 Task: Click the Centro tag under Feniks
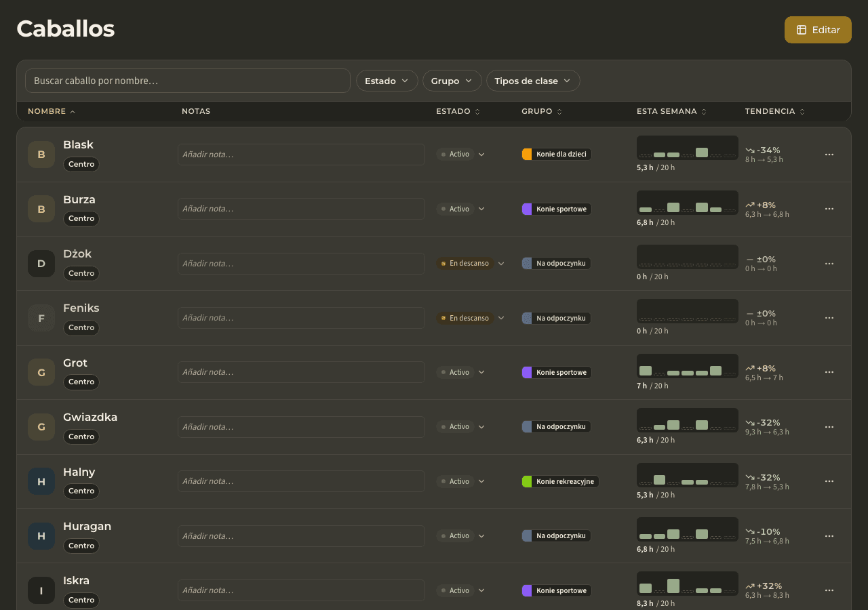[x=81, y=328]
